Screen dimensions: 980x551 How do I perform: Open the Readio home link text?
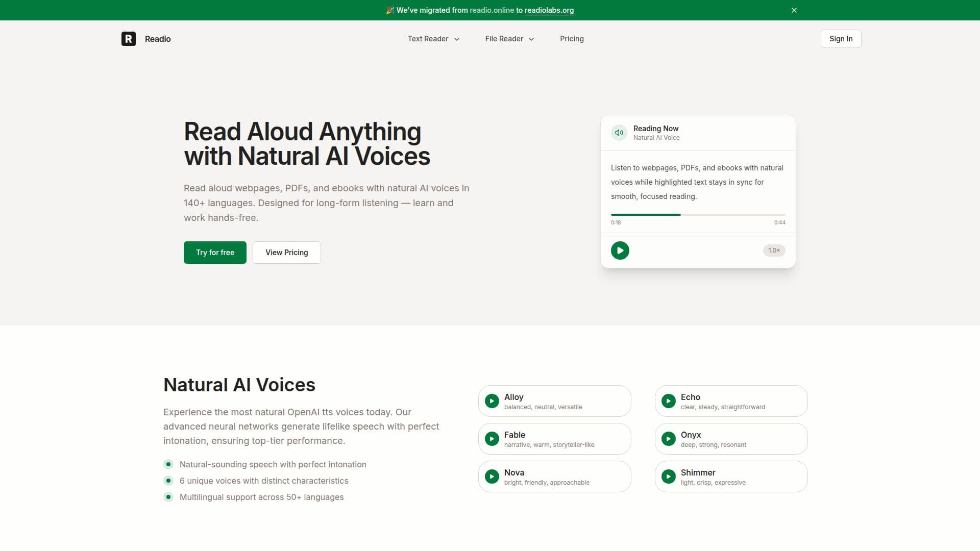tap(158, 39)
